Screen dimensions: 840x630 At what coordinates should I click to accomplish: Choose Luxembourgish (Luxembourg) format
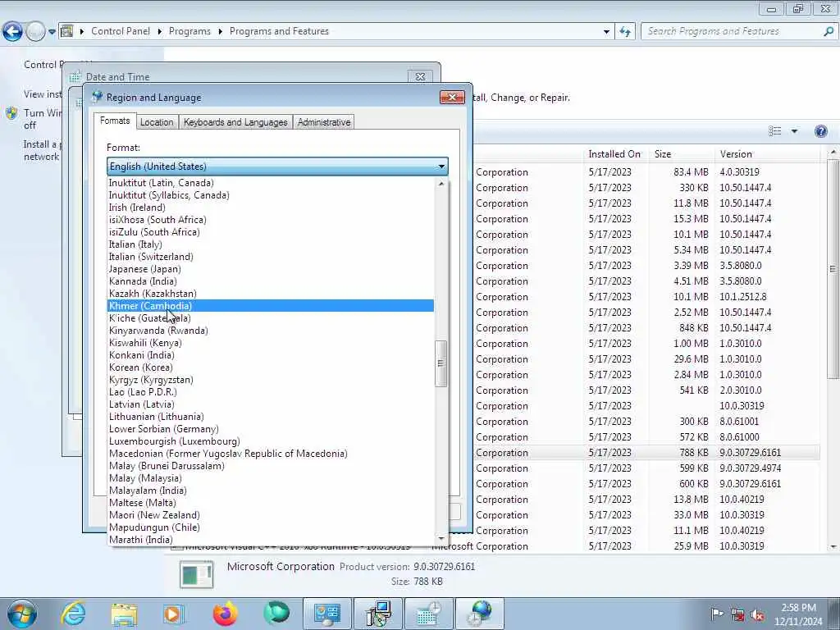click(271, 441)
